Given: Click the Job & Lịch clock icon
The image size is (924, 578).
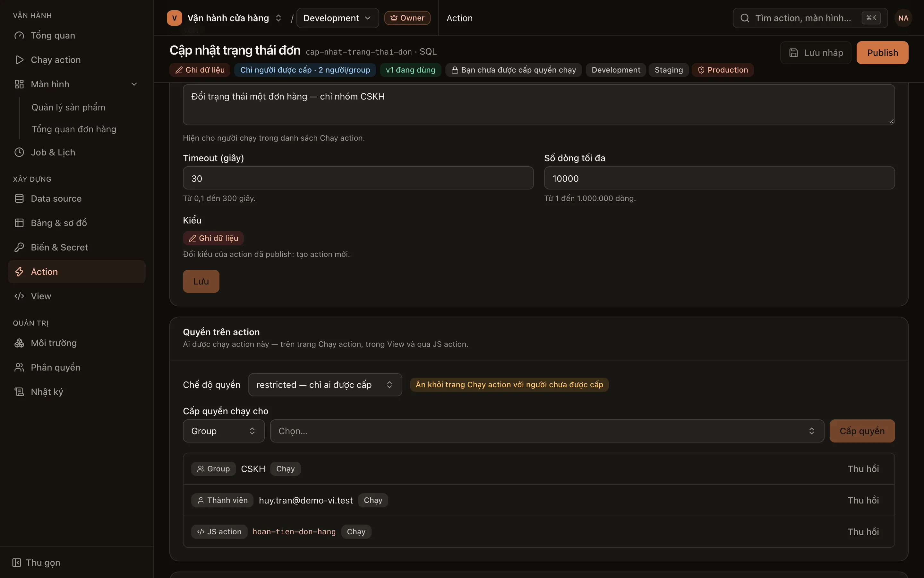Looking at the screenshot, I should pyautogui.click(x=19, y=152).
